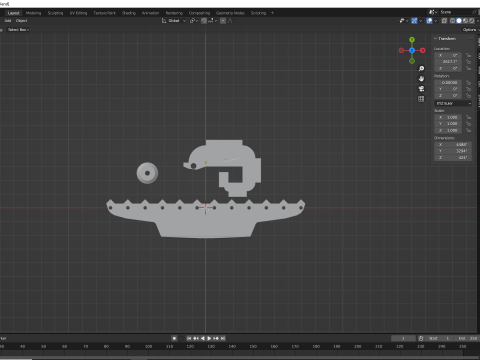Switch to the Scripting workspace tab

coord(258,13)
